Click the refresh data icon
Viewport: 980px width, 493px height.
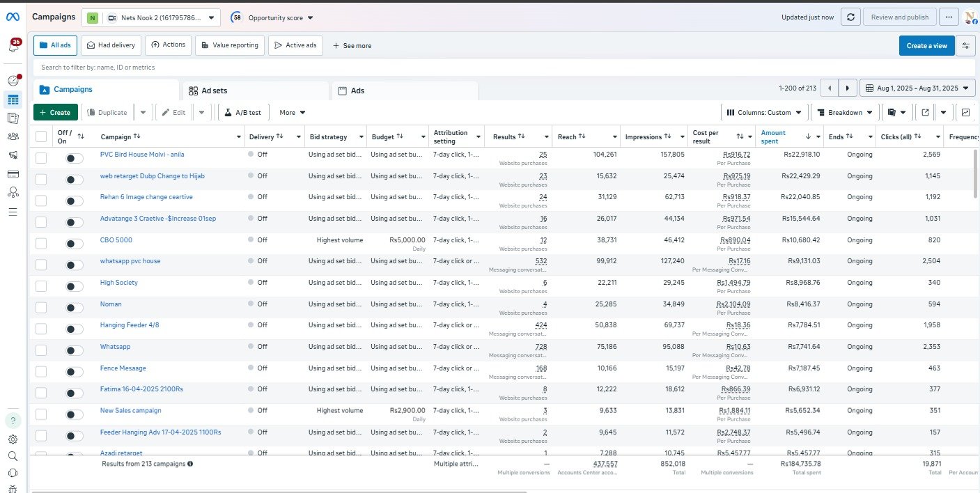pos(850,17)
